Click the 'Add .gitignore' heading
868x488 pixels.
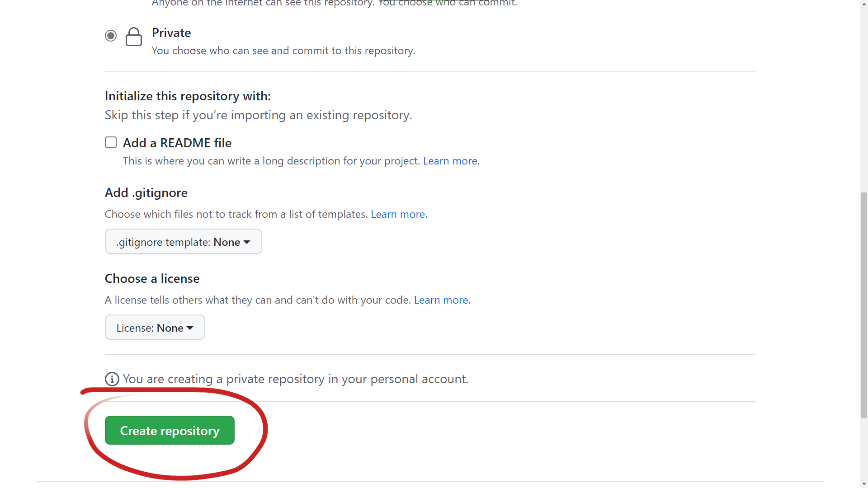click(146, 192)
